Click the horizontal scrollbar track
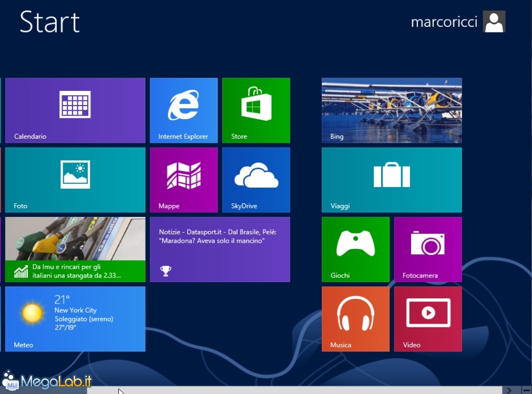 [294, 390]
